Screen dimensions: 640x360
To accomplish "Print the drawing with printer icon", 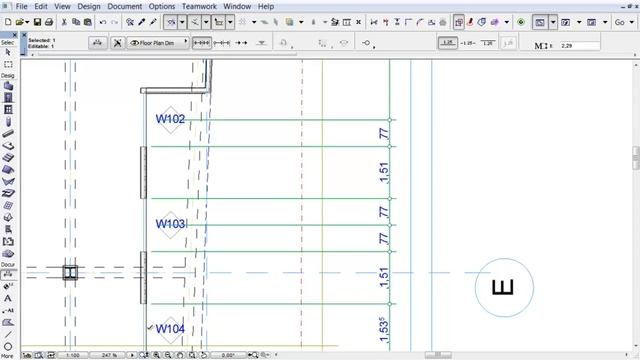I will click(x=49, y=22).
